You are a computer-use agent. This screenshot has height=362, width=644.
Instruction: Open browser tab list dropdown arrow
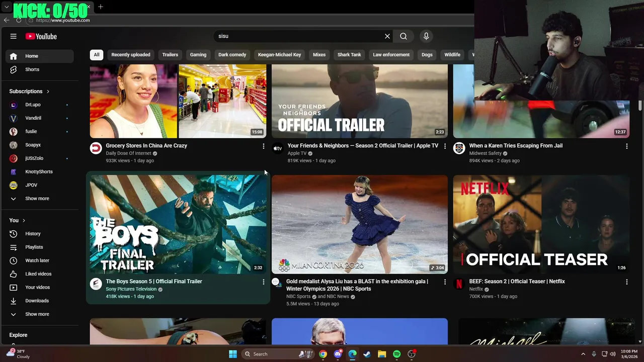point(7,7)
